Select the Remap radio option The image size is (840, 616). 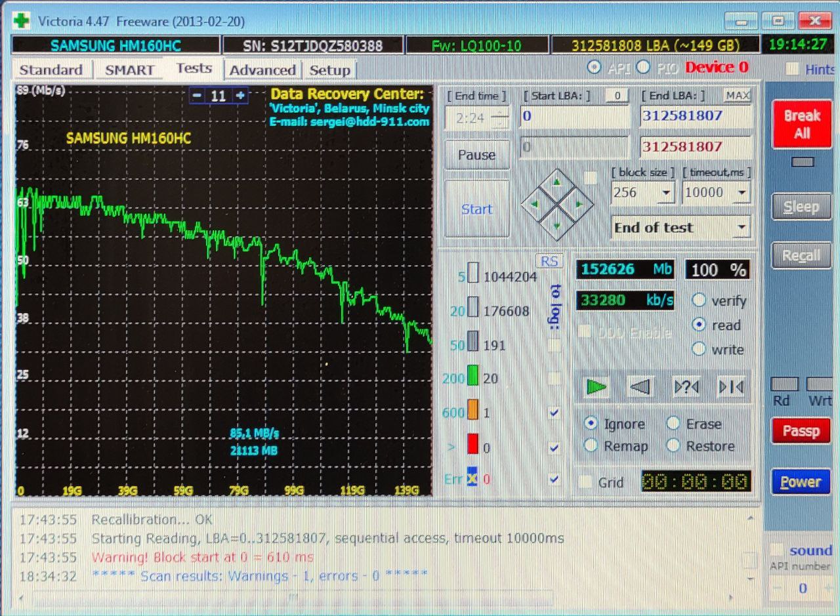[591, 446]
